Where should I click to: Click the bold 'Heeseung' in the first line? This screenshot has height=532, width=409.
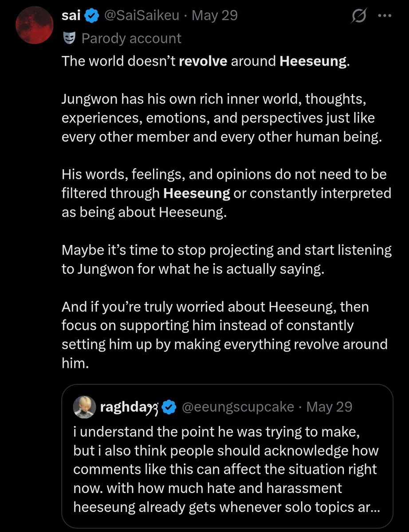click(x=313, y=61)
